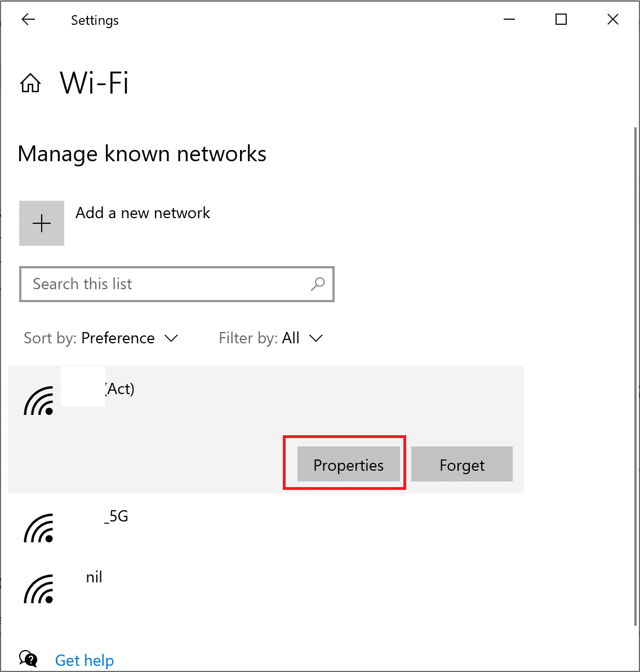Click the Get help speech bubble icon
This screenshot has width=640, height=672.
(28, 658)
